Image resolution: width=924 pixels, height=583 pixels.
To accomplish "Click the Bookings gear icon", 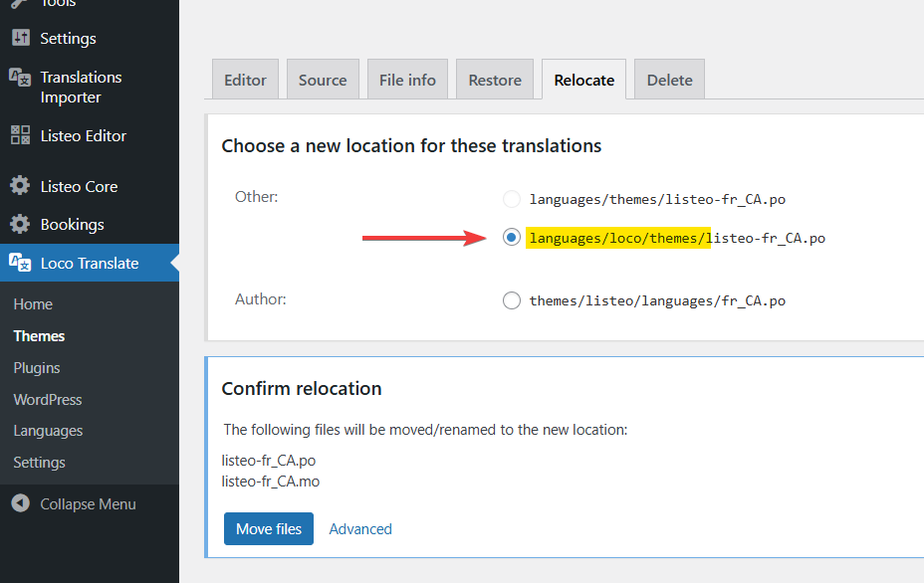I will [x=20, y=224].
